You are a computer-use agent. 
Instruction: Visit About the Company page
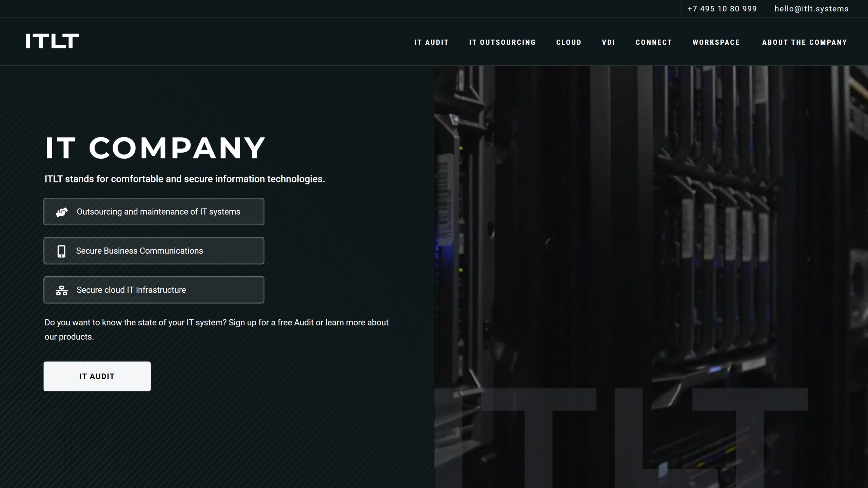click(x=804, y=42)
